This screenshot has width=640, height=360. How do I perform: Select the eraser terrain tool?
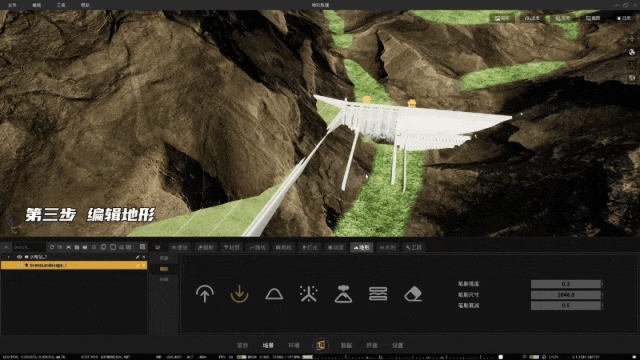coord(413,294)
